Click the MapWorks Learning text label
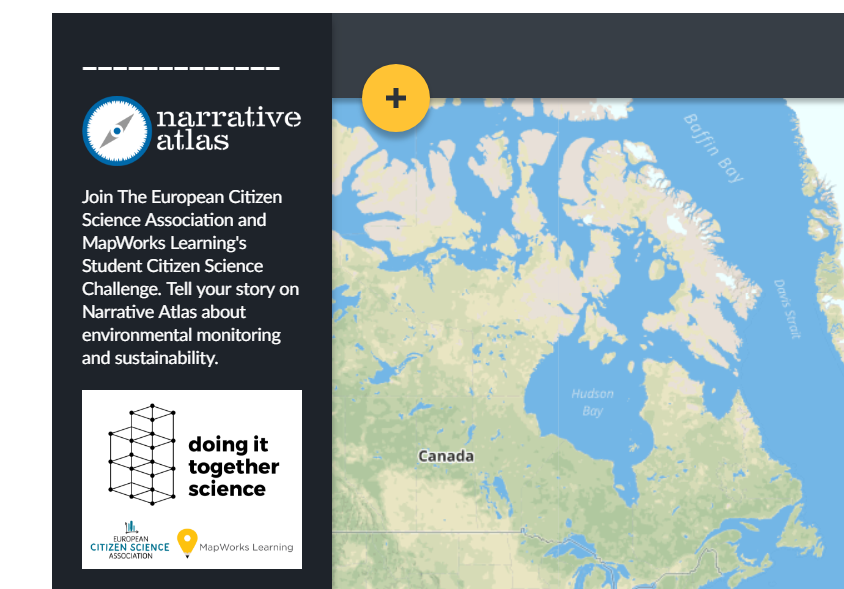The width and height of the screenshot is (844, 589). click(246, 547)
